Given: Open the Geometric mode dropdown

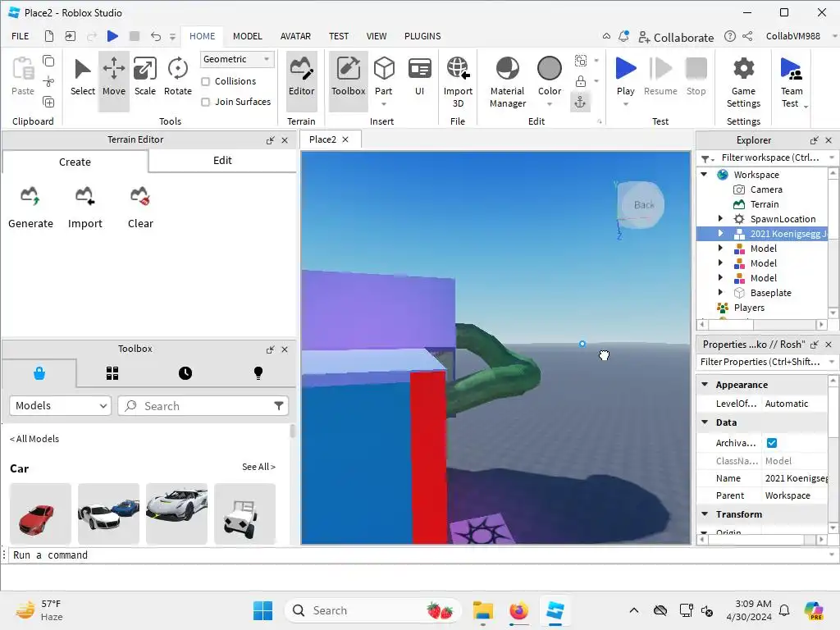Looking at the screenshot, I should click(x=237, y=59).
